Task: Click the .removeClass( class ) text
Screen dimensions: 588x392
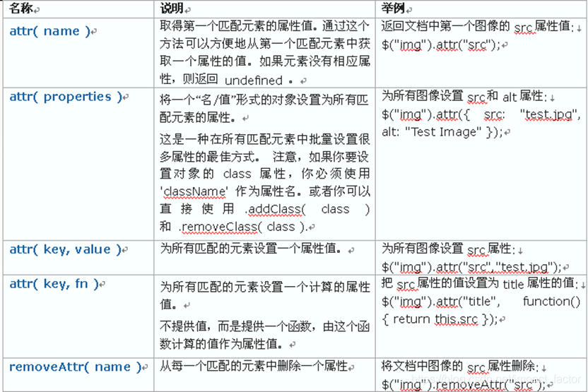Action: (243, 227)
